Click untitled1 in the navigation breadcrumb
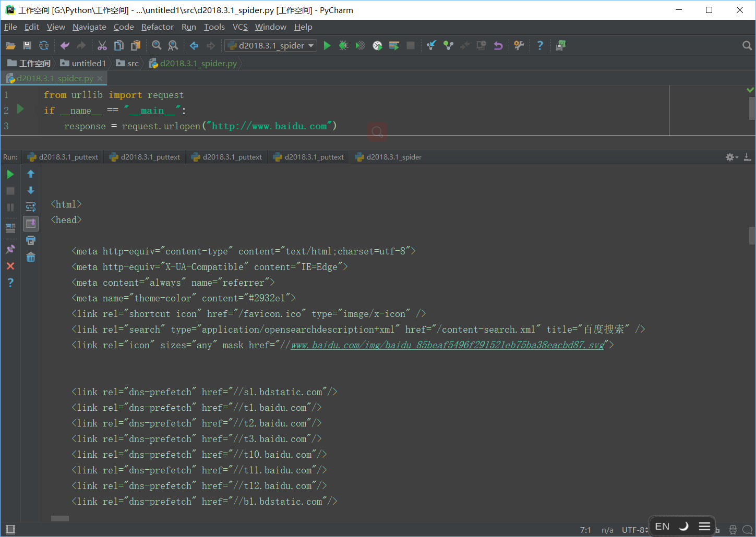Screen dimensions: 756x537 pos(88,63)
